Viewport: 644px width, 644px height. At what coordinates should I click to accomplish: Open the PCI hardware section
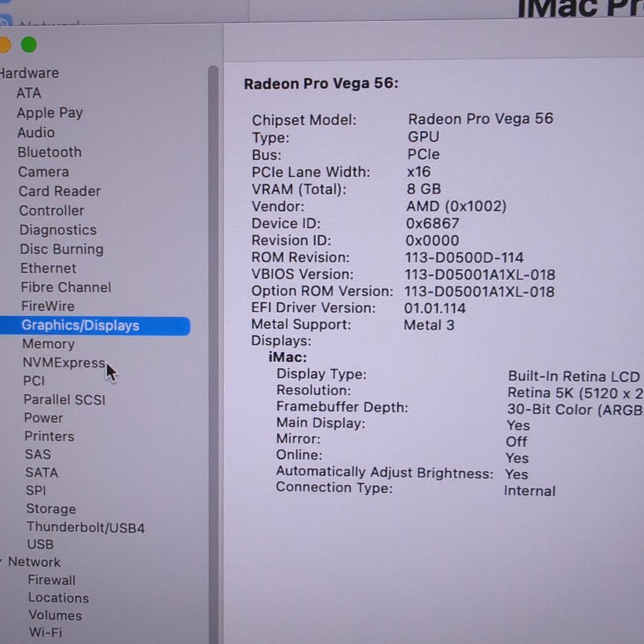(33, 381)
